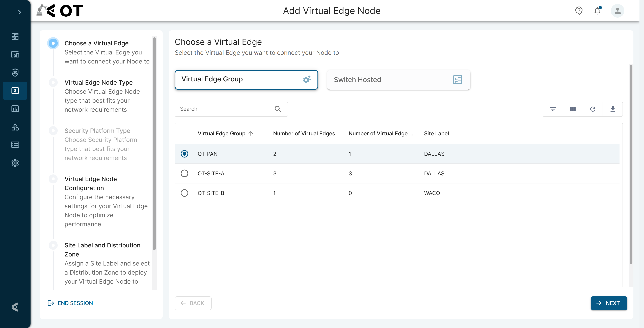Click the WACO site label cell
This screenshot has height=328, width=644.
coord(432,193)
